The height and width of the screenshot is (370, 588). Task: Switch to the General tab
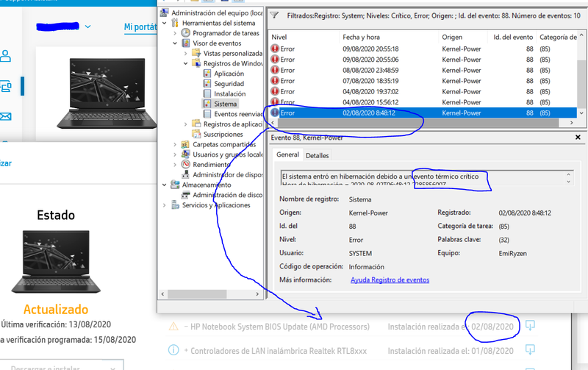pyautogui.click(x=287, y=154)
